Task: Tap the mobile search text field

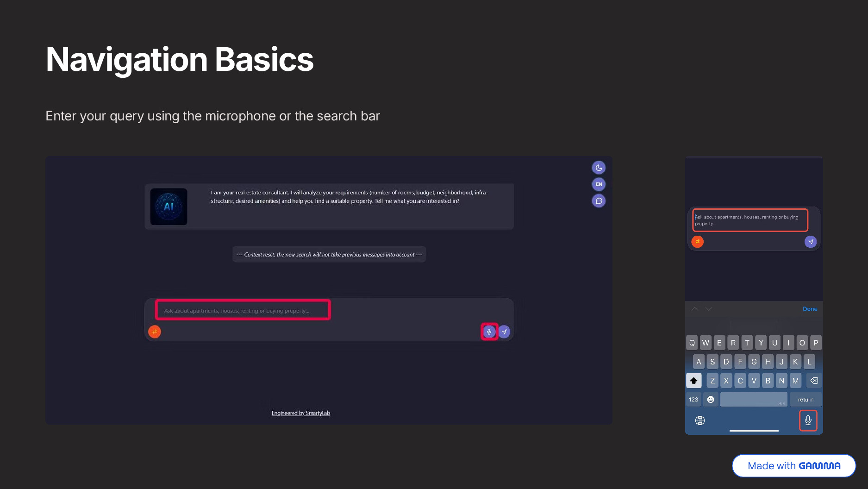Action: [x=750, y=220]
